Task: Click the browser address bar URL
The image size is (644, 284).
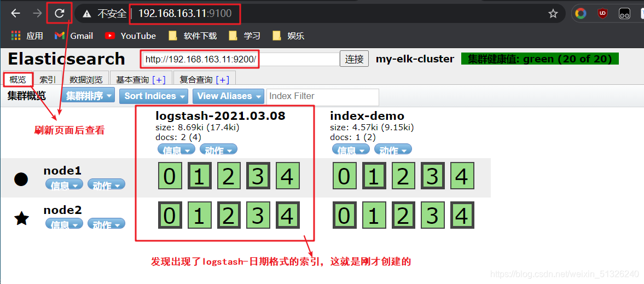Action: (x=185, y=14)
